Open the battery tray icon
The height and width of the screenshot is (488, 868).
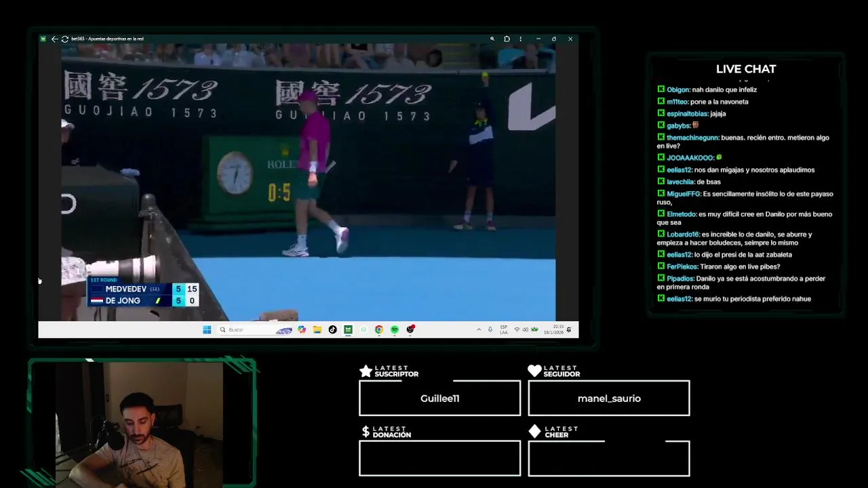point(534,329)
